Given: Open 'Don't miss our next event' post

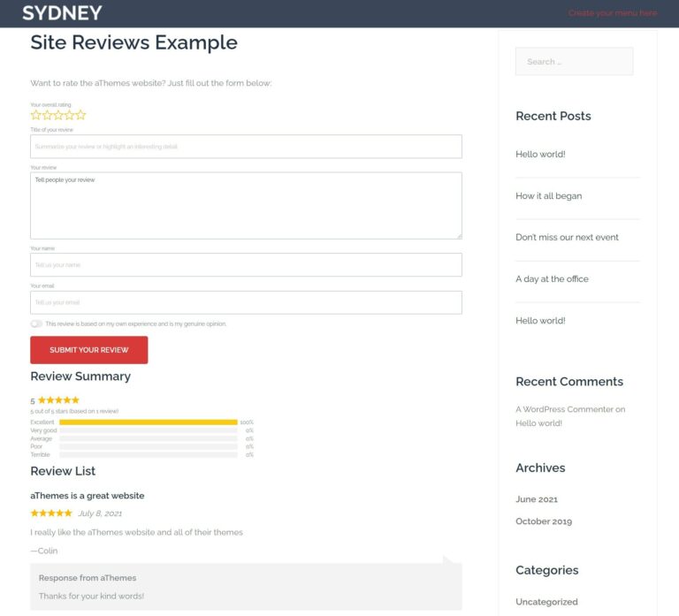Looking at the screenshot, I should (567, 238).
